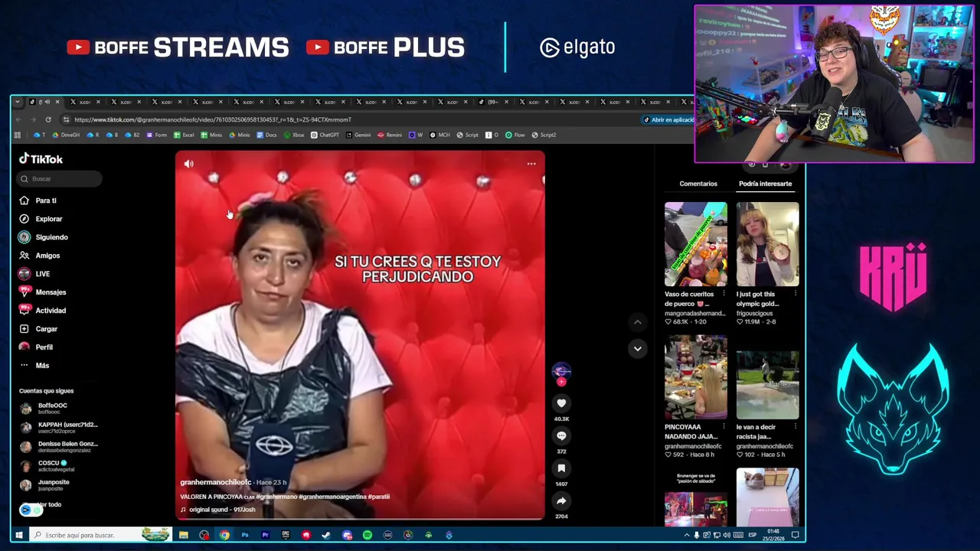Open followed account Juanposite
Image resolution: width=980 pixels, height=551 pixels.
[46, 485]
